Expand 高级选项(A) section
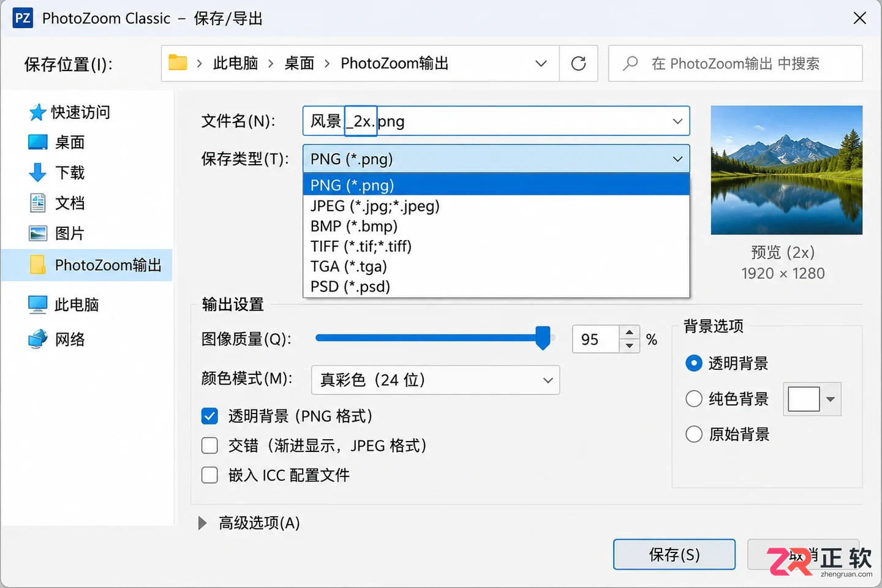Screen dimensions: 882x588 click(202, 523)
